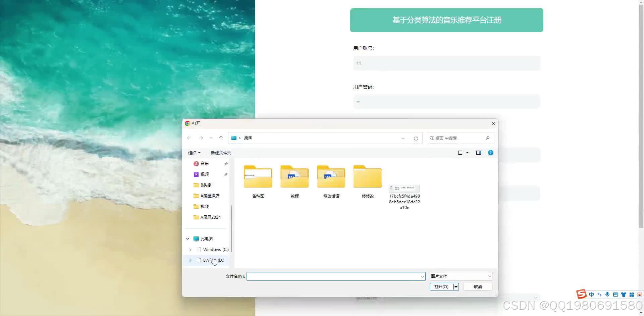This screenshot has height=316, width=644.
Task: Open the soft keyboard icon on Sogou toolbar
Action: [615, 294]
